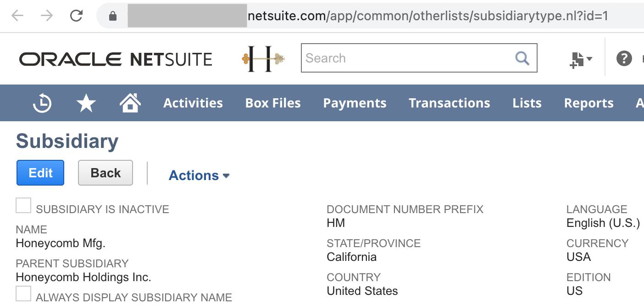Open the Shortcuts star icon

tap(86, 103)
